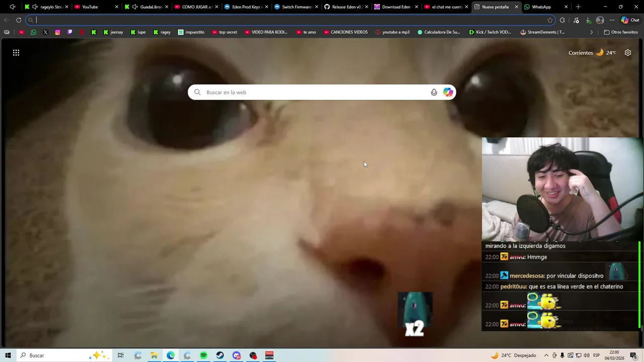Image resolution: width=644 pixels, height=362 pixels.
Task: Open Copilot from the search box icon
Action: click(x=448, y=93)
